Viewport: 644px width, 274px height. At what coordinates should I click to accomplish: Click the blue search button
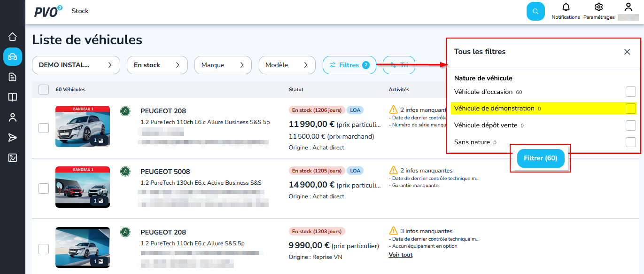coord(535,11)
